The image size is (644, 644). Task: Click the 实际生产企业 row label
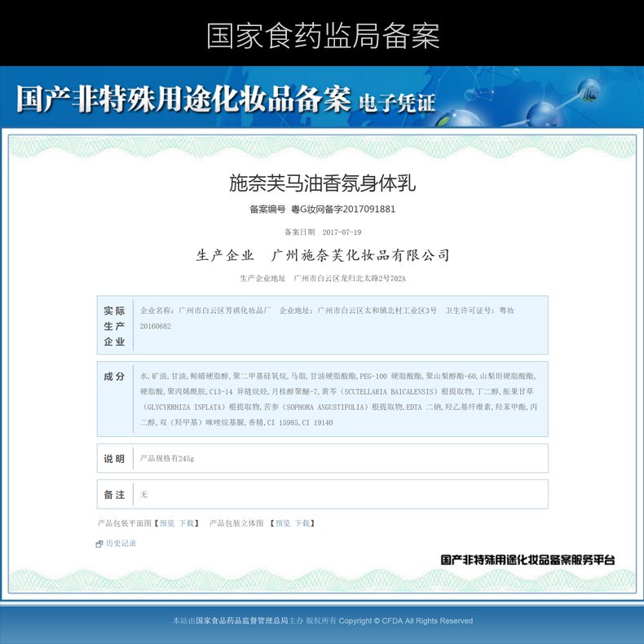pyautogui.click(x=114, y=326)
